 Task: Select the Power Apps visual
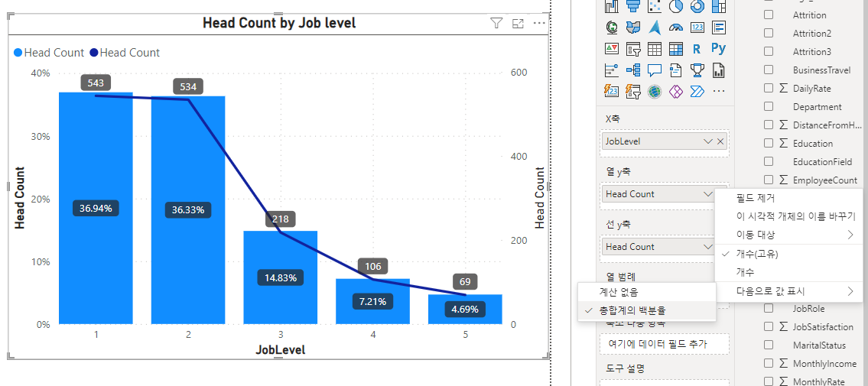point(676,91)
